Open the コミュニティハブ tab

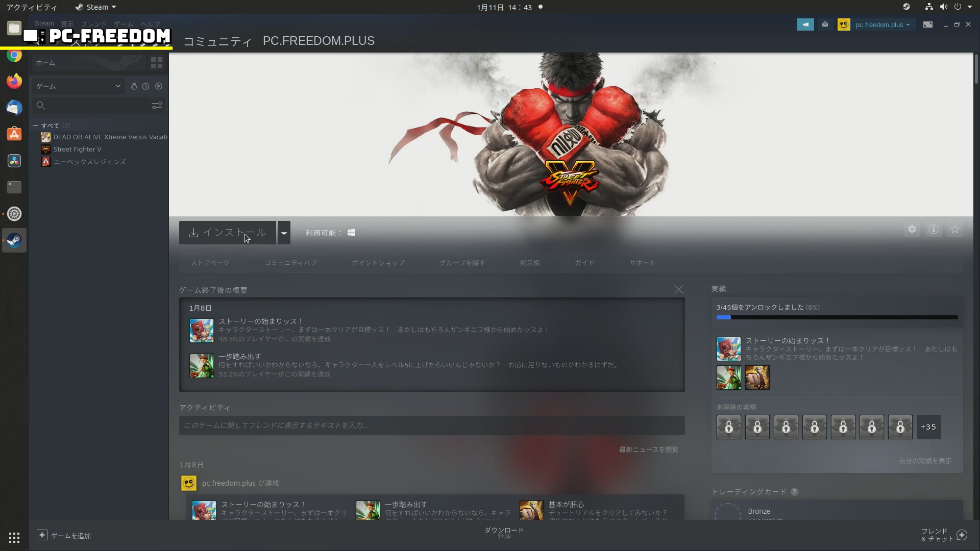pyautogui.click(x=290, y=263)
